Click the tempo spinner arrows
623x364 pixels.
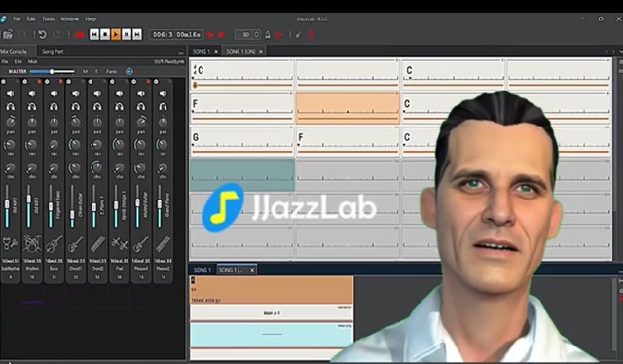coord(256,35)
